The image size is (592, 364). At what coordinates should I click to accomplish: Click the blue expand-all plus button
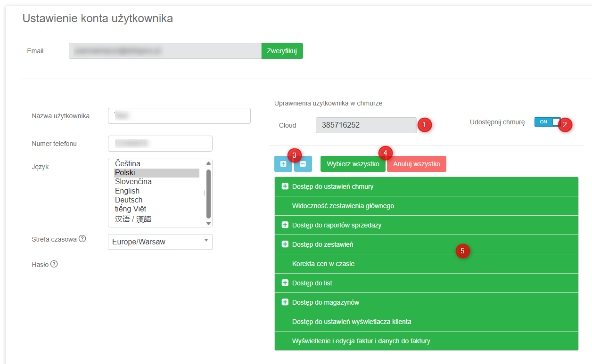coord(283,164)
